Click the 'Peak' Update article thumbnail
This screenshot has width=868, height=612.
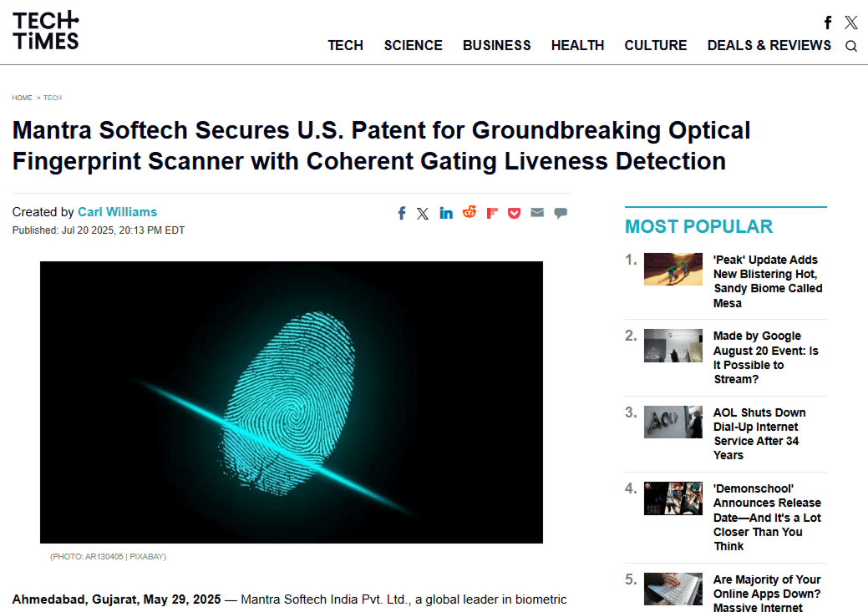673,269
